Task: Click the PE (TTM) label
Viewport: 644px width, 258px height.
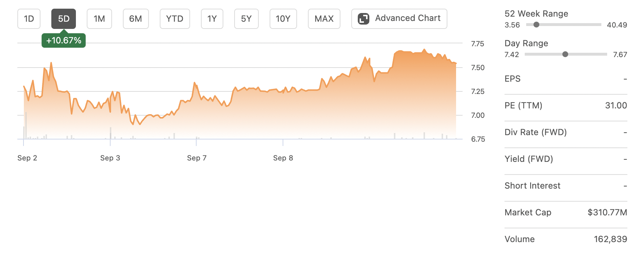Action: coord(523,106)
